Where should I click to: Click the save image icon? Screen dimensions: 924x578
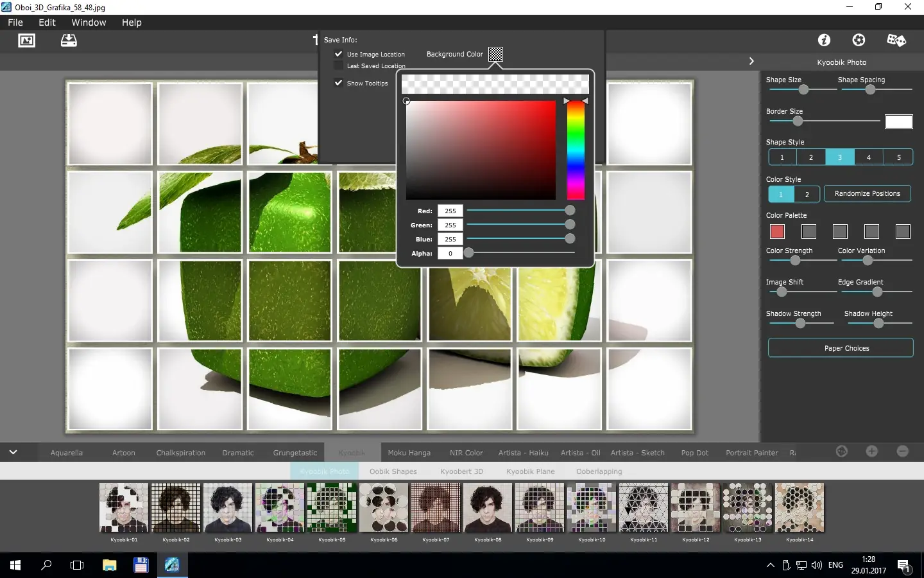[x=69, y=40]
